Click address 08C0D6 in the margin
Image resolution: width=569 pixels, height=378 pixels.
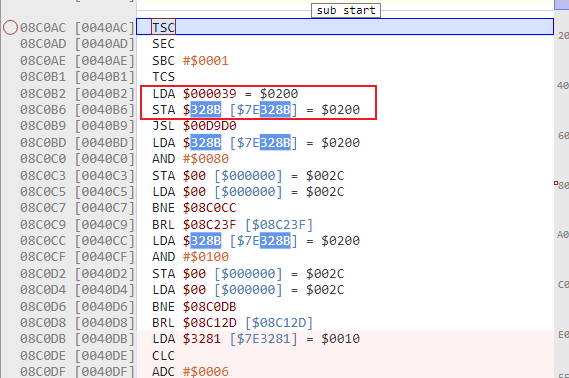click(43, 307)
